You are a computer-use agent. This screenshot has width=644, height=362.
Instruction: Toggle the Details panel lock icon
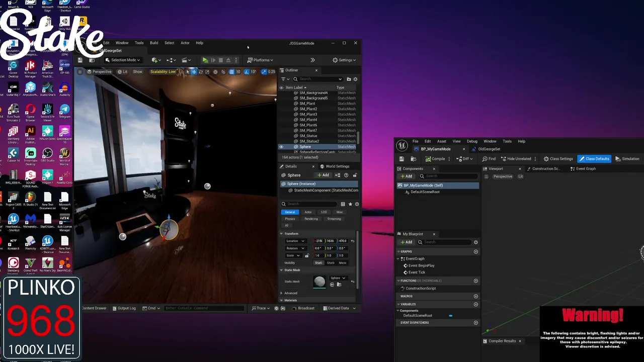[355, 175]
